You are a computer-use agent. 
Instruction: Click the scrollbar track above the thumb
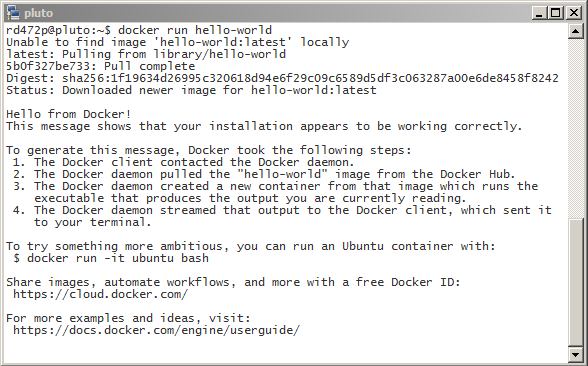coord(576,128)
